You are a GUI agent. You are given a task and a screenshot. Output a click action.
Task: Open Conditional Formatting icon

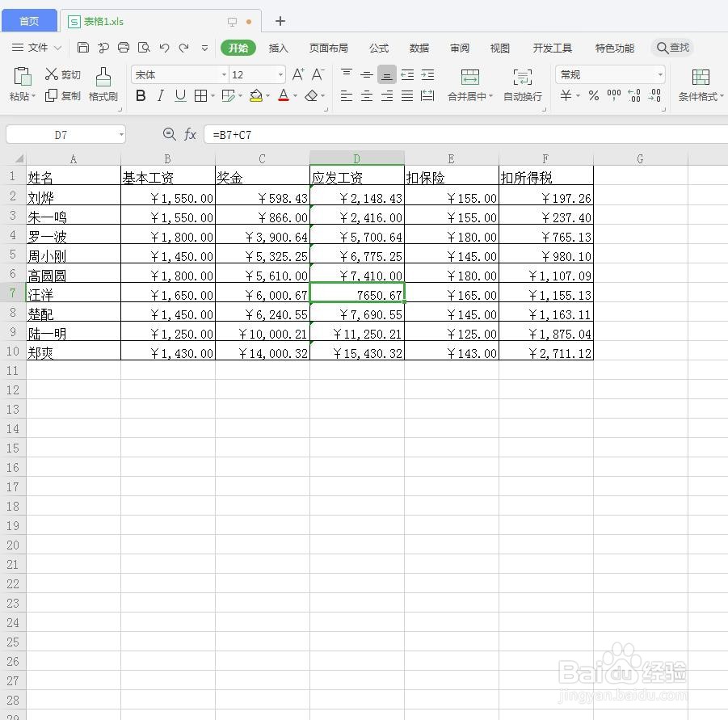coord(701,77)
